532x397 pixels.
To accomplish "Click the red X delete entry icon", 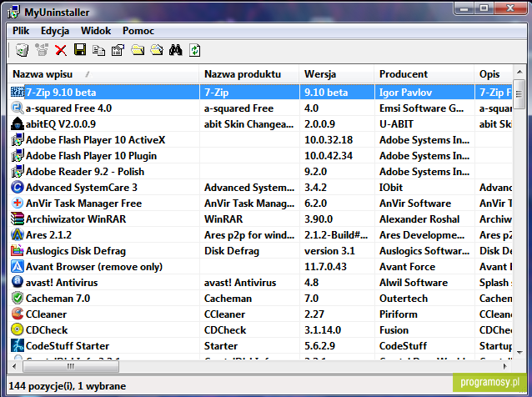I will point(61,50).
